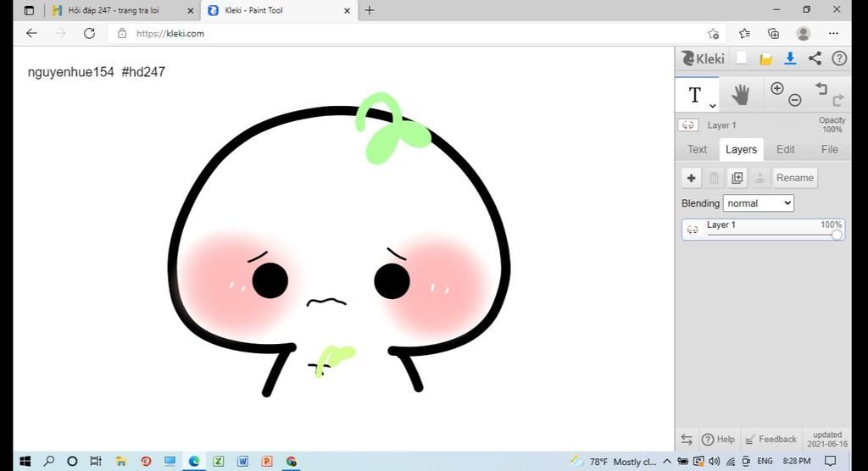The width and height of the screenshot is (868, 471).
Task: Open Excel from the taskbar
Action: [218, 461]
